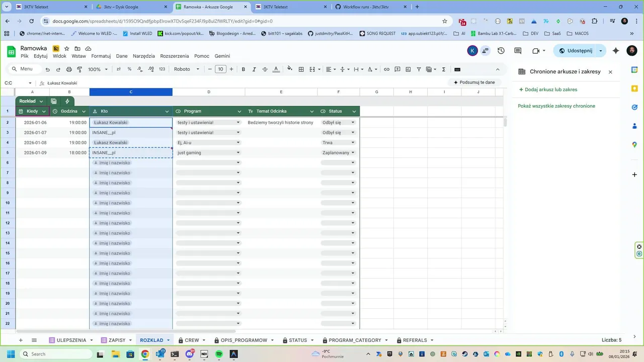Open the Trwa status dropdown in row 4
The width and height of the screenshot is (644, 362).
point(353,143)
